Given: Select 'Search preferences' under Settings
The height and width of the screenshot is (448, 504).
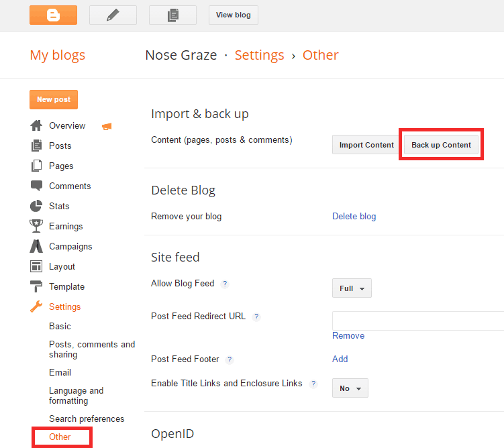Looking at the screenshot, I should click(x=87, y=418).
